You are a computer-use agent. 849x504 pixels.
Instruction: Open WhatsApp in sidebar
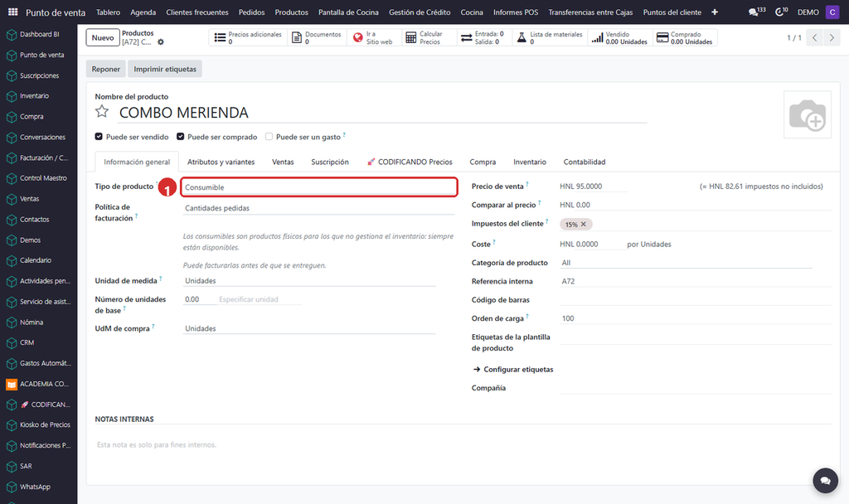click(35, 487)
